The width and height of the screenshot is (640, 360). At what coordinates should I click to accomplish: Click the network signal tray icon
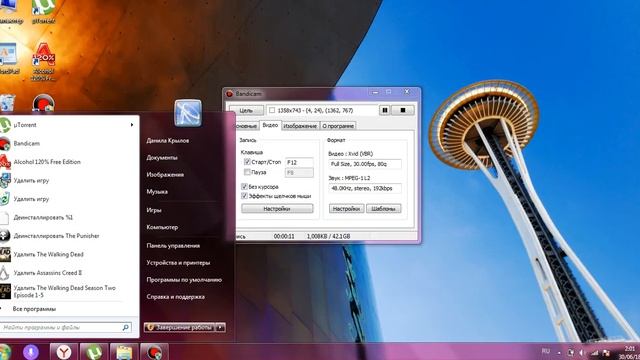595,353
